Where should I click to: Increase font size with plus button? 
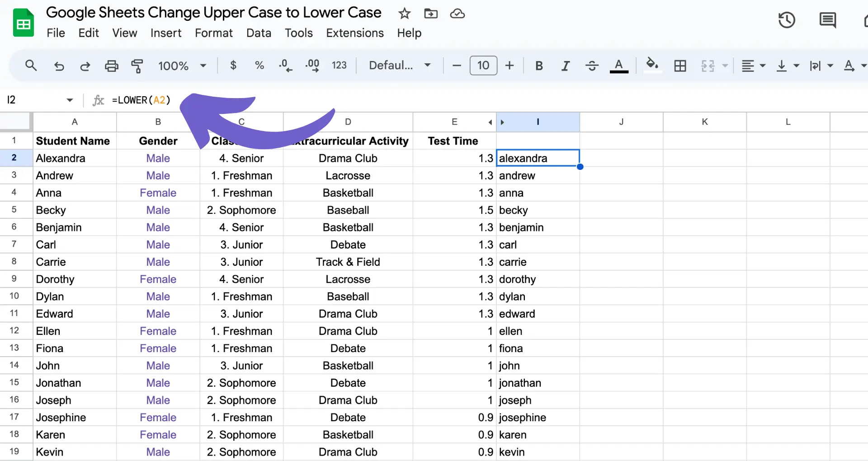click(509, 66)
